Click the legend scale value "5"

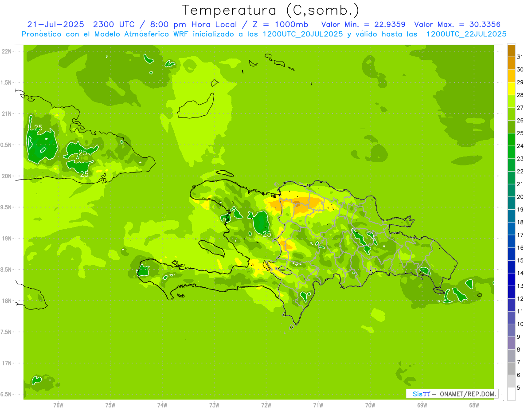[x=519, y=388]
